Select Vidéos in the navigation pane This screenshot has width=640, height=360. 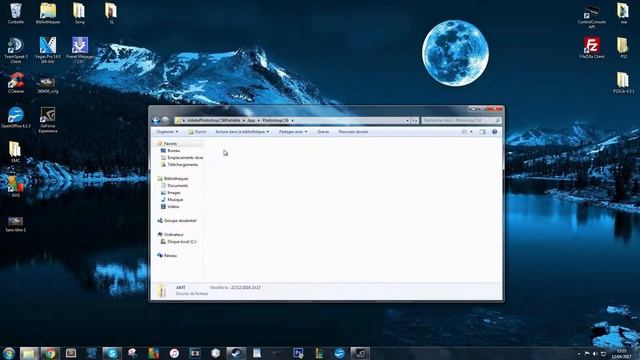click(x=170, y=207)
